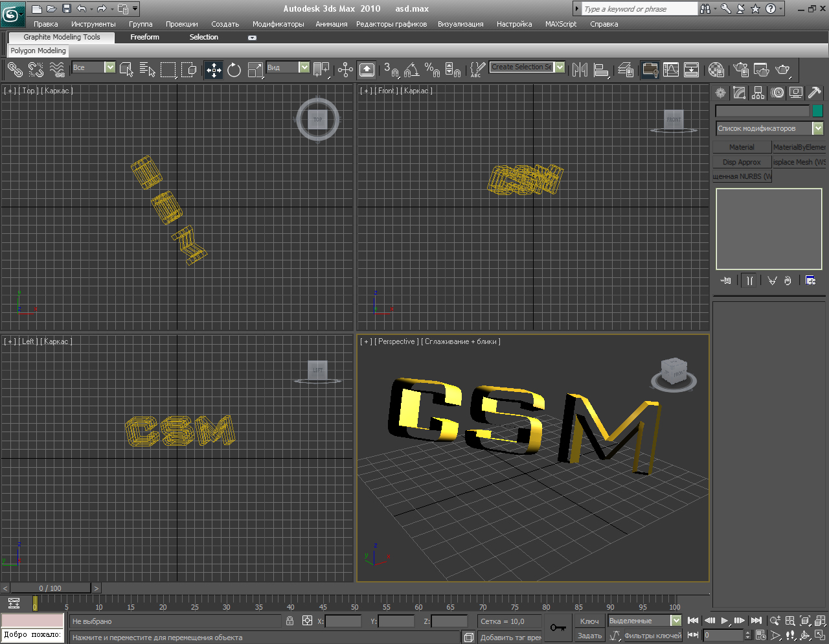Click the 'Ключ' auto key button
Viewport: 829px width, 644px height.
(589, 621)
